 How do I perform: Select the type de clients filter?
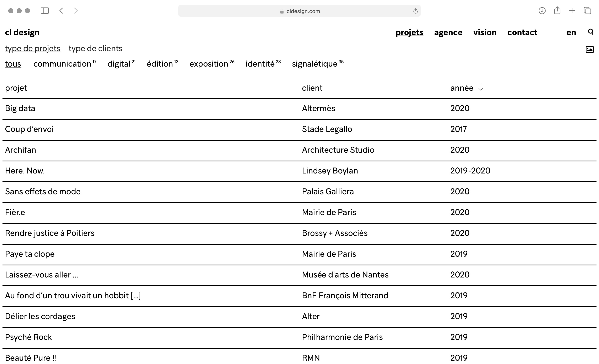95,49
